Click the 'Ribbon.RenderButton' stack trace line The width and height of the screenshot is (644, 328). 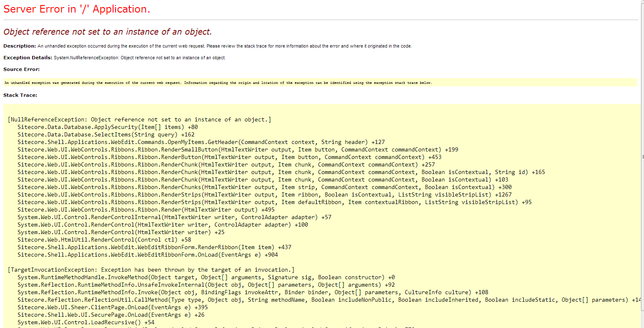pyautogui.click(x=229, y=157)
